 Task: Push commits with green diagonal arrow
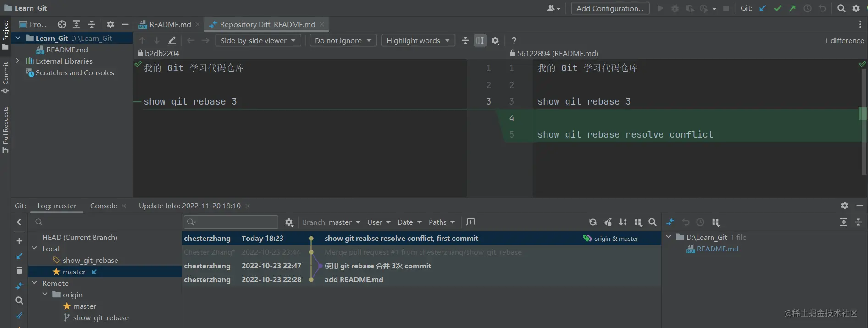(x=792, y=8)
